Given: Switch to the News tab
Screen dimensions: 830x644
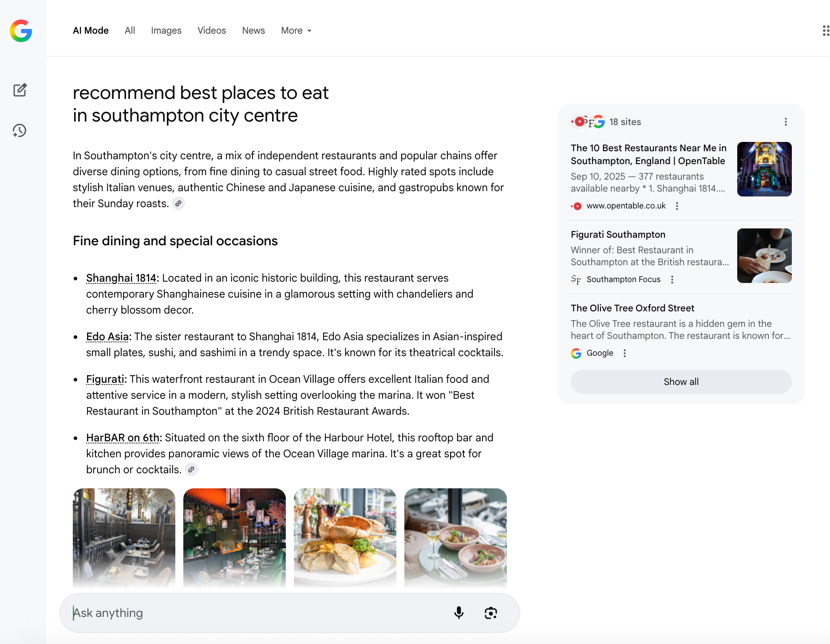Looking at the screenshot, I should [x=253, y=31].
